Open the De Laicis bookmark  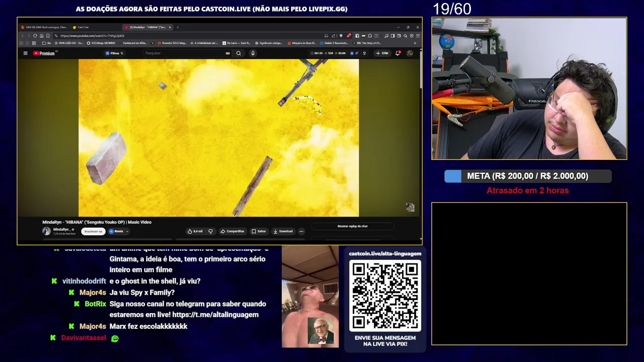click(236, 43)
